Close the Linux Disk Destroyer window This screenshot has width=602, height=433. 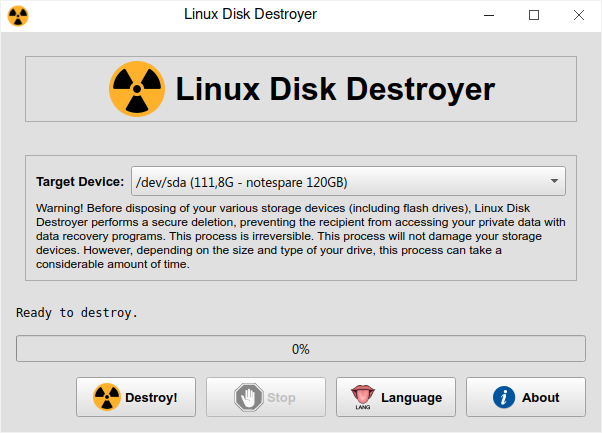click(x=579, y=15)
